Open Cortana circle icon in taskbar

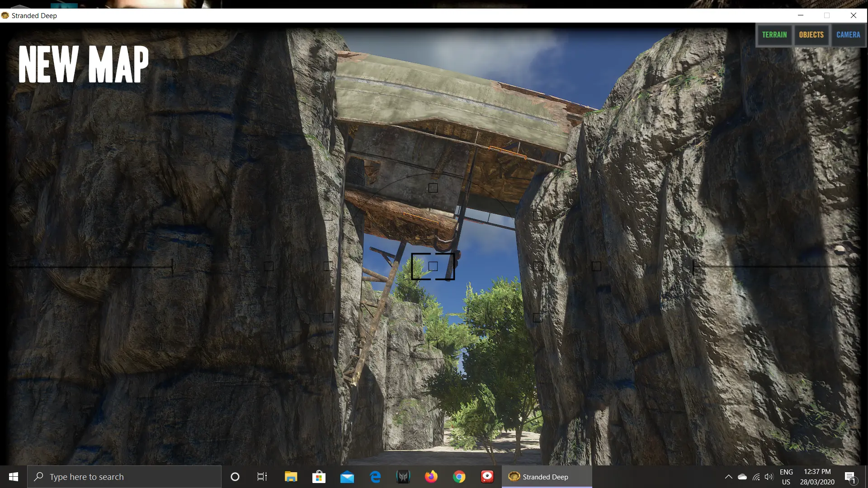click(235, 477)
